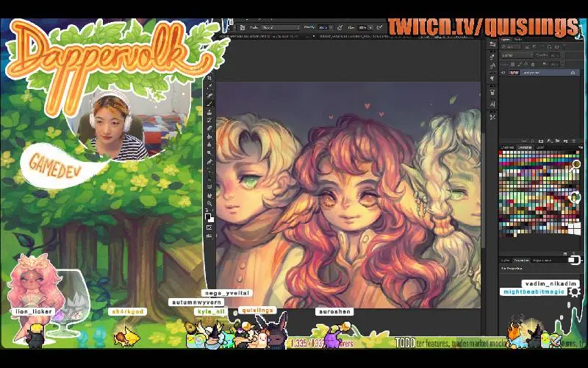Select the Zoom tool in the left toolbar
Viewport: 588px width, 368px height.
point(209,203)
